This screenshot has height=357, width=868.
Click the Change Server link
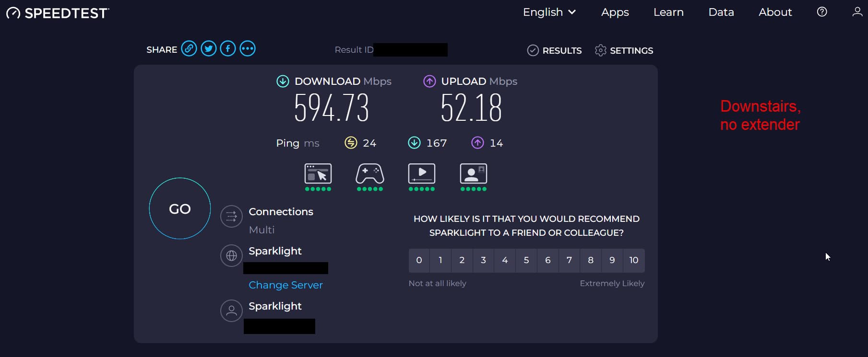[x=285, y=285]
